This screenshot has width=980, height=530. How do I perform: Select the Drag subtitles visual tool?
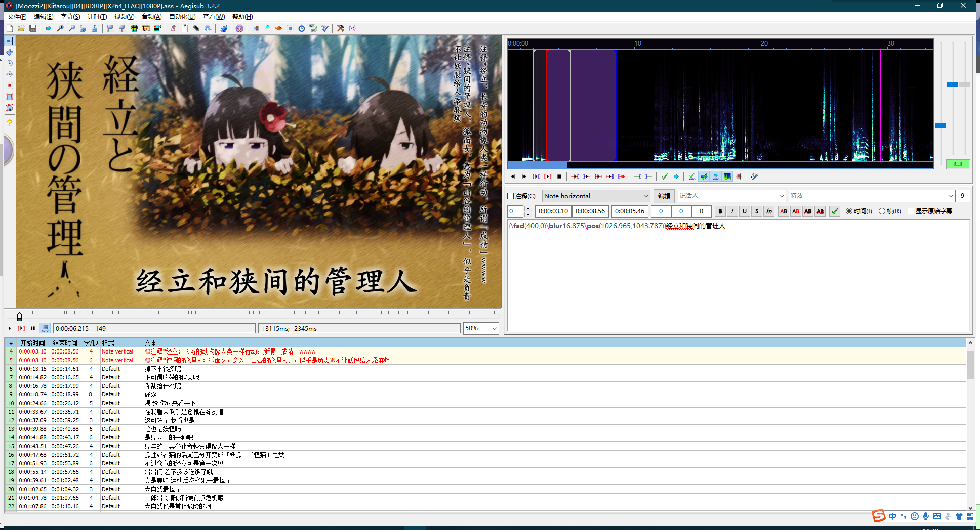coord(10,52)
